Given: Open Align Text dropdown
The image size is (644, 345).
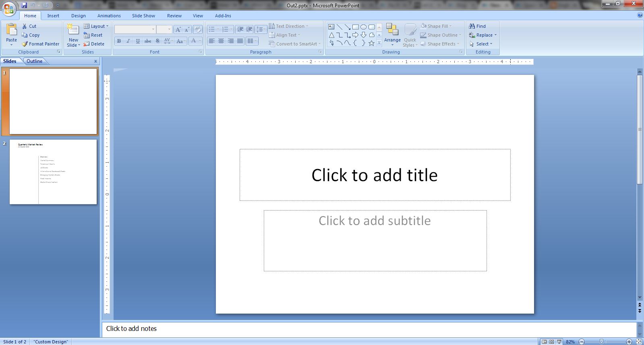Looking at the screenshot, I should tap(285, 35).
